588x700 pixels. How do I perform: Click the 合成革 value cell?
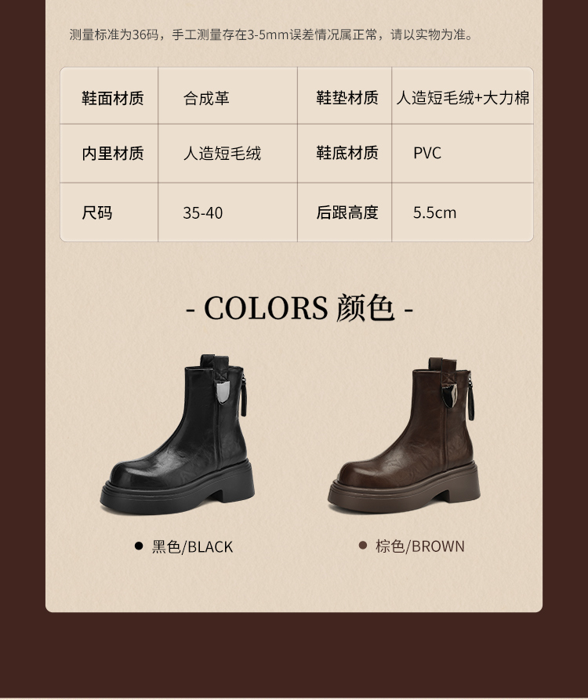(227, 96)
